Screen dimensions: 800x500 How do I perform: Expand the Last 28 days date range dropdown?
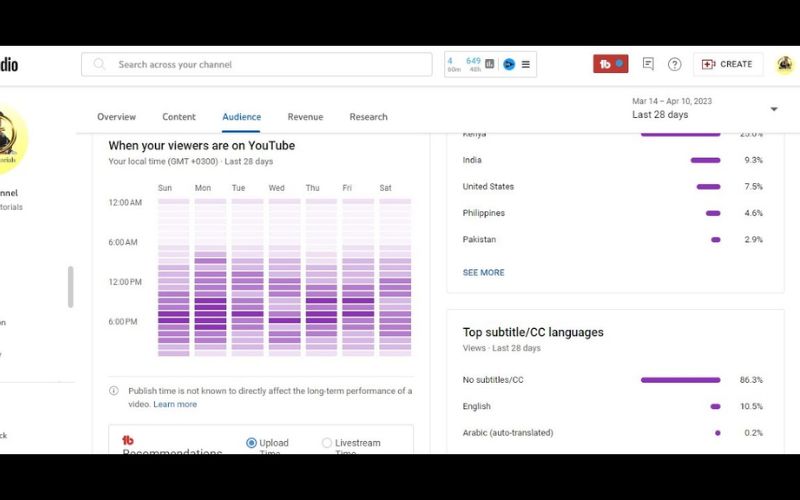coord(773,109)
